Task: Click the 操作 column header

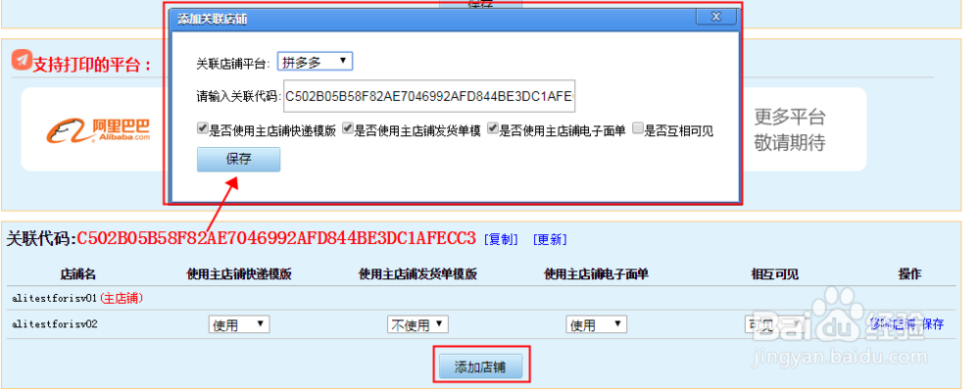Action: 909,274
